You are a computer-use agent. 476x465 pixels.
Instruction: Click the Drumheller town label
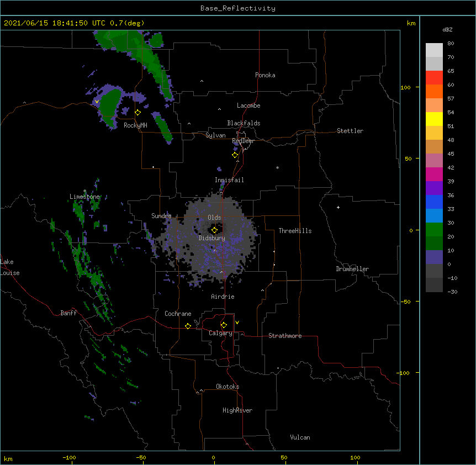(352, 269)
